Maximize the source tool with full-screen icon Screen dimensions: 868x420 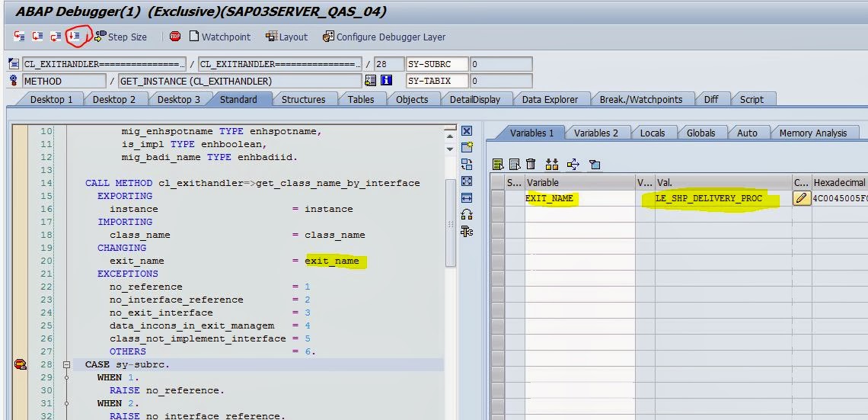(x=467, y=181)
